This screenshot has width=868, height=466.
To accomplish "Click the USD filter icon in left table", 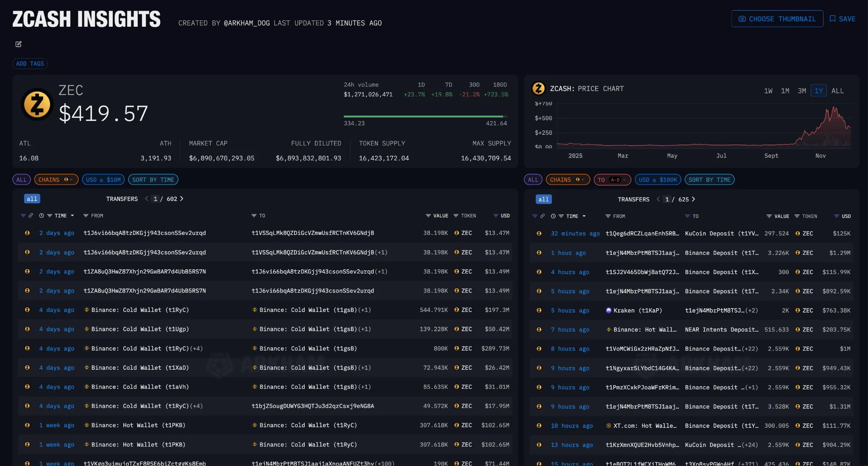I will [495, 216].
